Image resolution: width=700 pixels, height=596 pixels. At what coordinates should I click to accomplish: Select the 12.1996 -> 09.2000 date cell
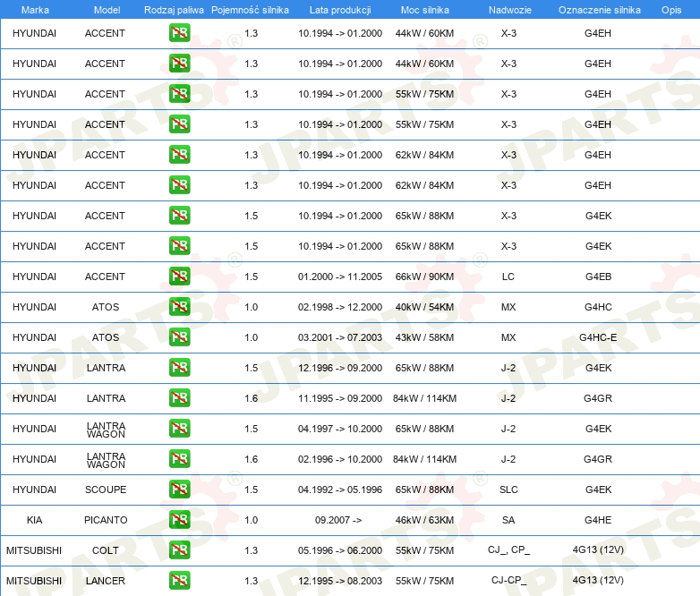click(x=340, y=368)
